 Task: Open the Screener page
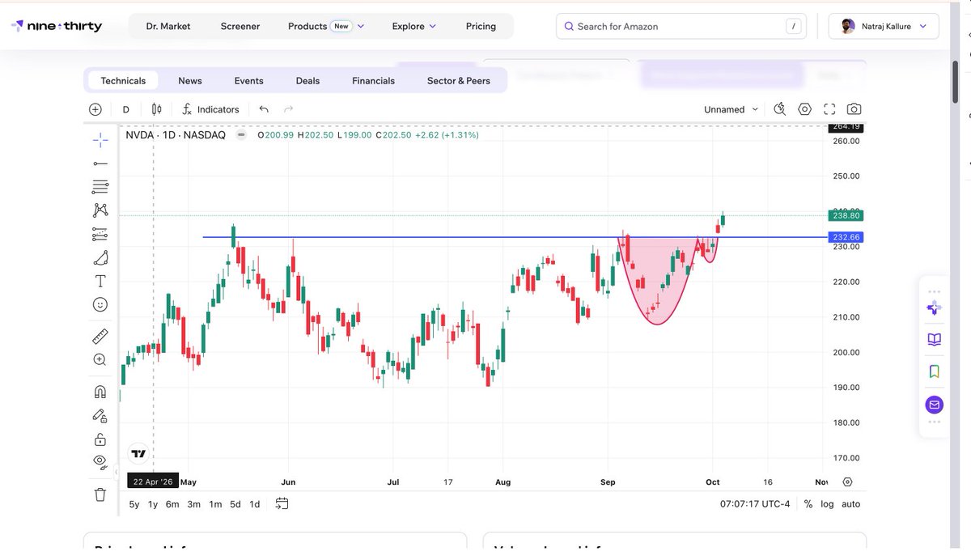click(x=240, y=26)
